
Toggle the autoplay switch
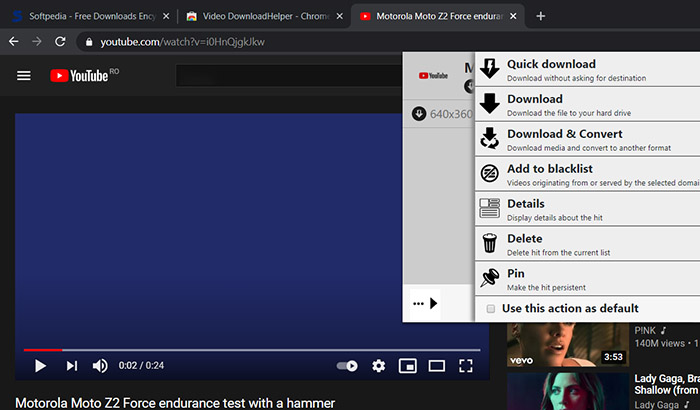pos(347,366)
